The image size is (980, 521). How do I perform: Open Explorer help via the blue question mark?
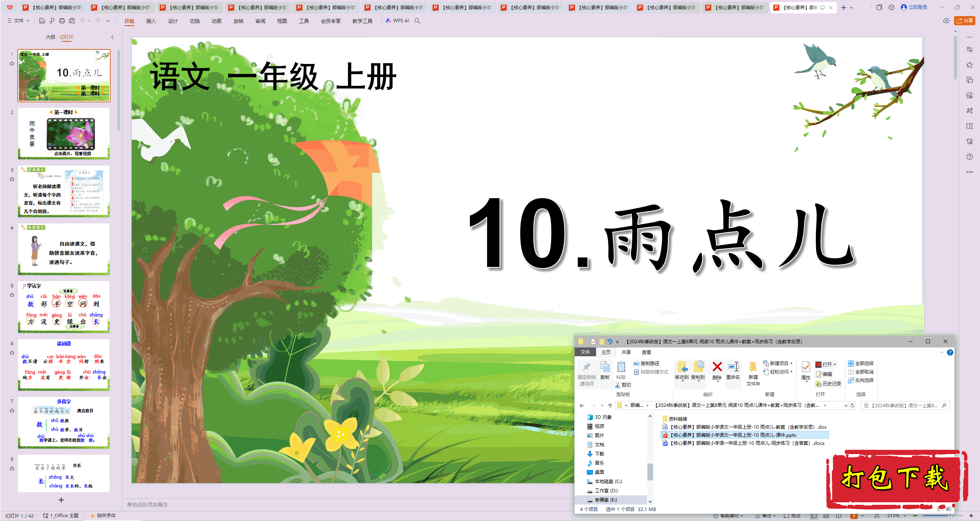click(x=950, y=352)
